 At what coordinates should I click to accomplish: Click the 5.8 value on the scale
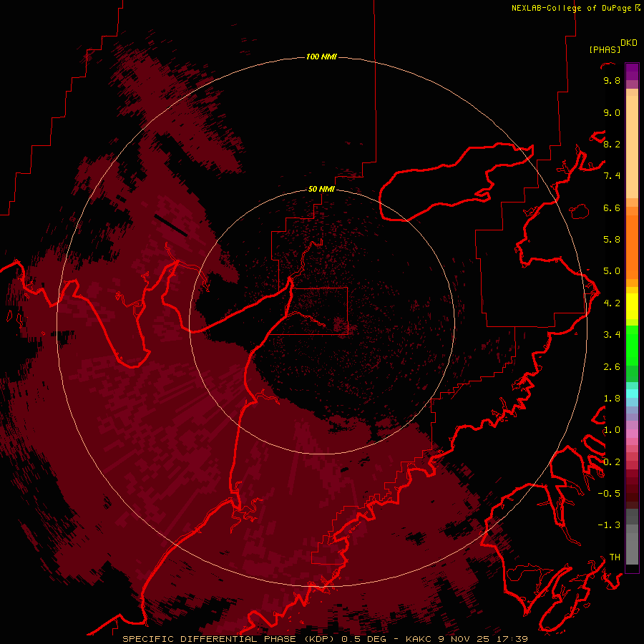(612, 240)
